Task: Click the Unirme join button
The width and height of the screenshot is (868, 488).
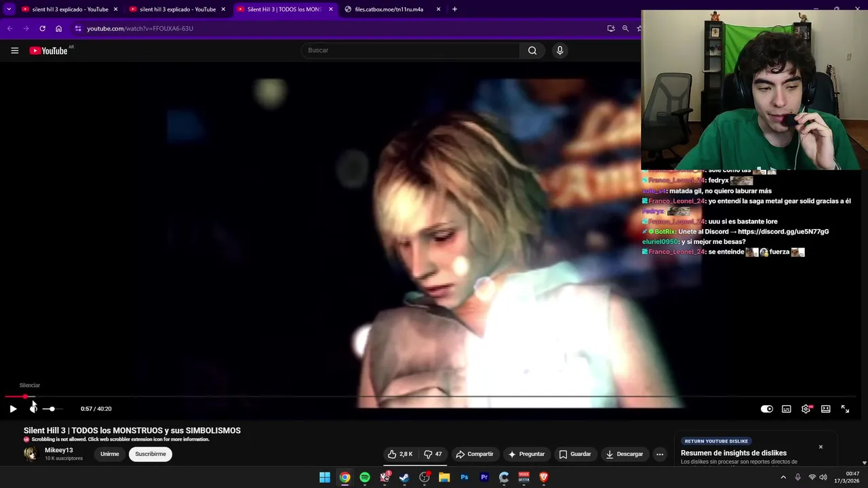Action: (110, 454)
